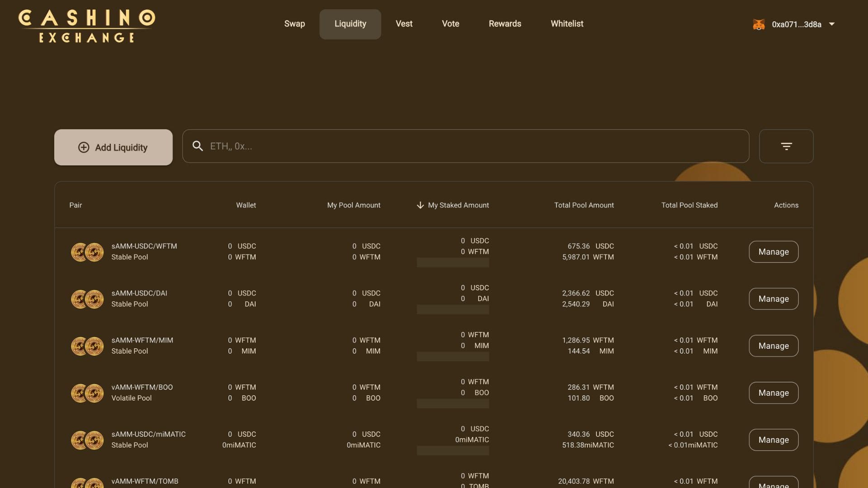
Task: Click staked progress bar in vAMM-WFTM/BOO row
Action: [x=453, y=404]
